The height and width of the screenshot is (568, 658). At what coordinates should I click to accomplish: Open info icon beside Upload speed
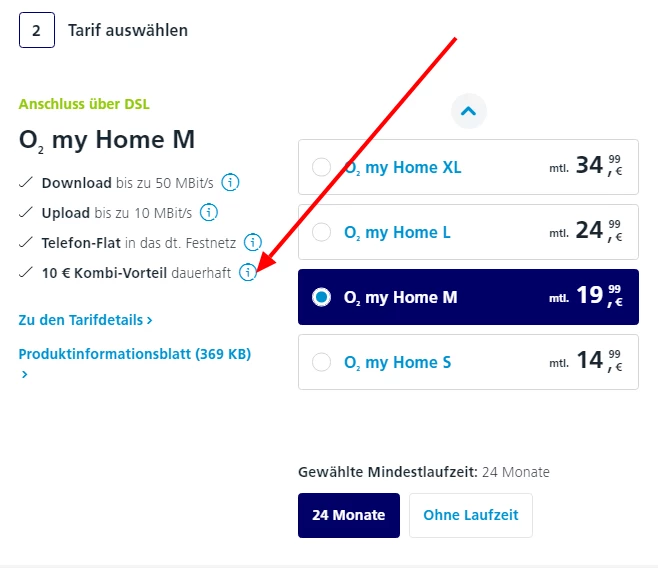(x=209, y=212)
